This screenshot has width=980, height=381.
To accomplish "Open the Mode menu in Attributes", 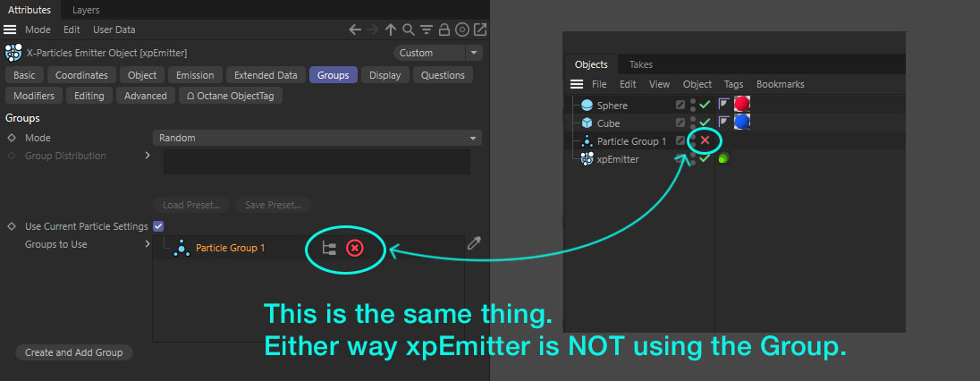I will pos(38,30).
